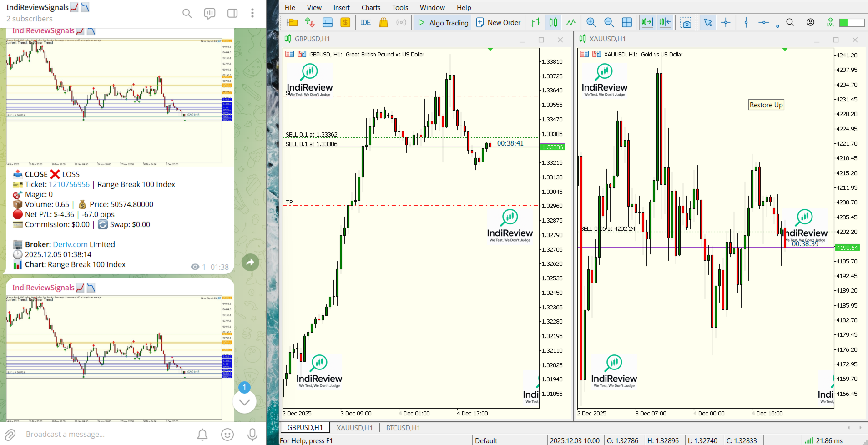Viewport: 868px width, 445px height.
Task: Open the View menu
Action: pyautogui.click(x=314, y=7)
